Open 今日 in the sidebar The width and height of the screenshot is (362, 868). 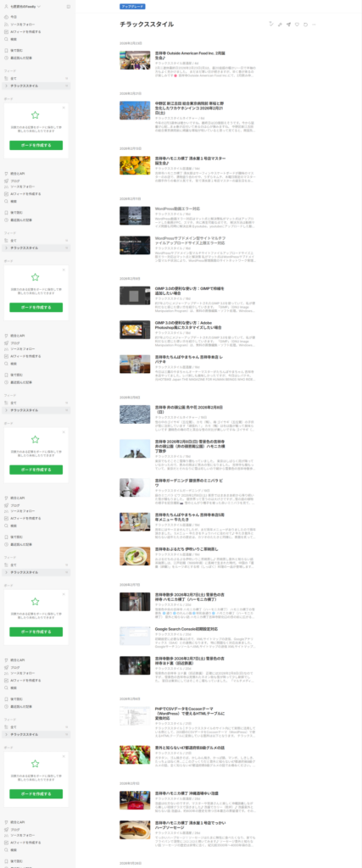(x=14, y=17)
